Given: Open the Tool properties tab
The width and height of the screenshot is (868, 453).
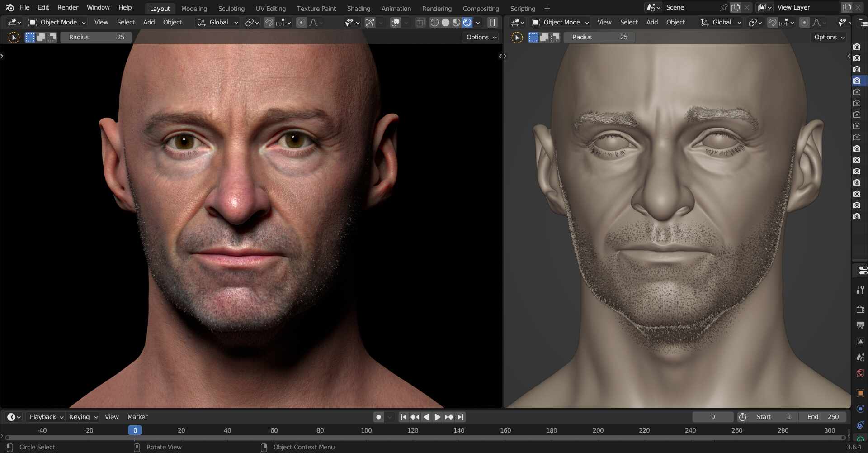Looking at the screenshot, I should (860, 290).
